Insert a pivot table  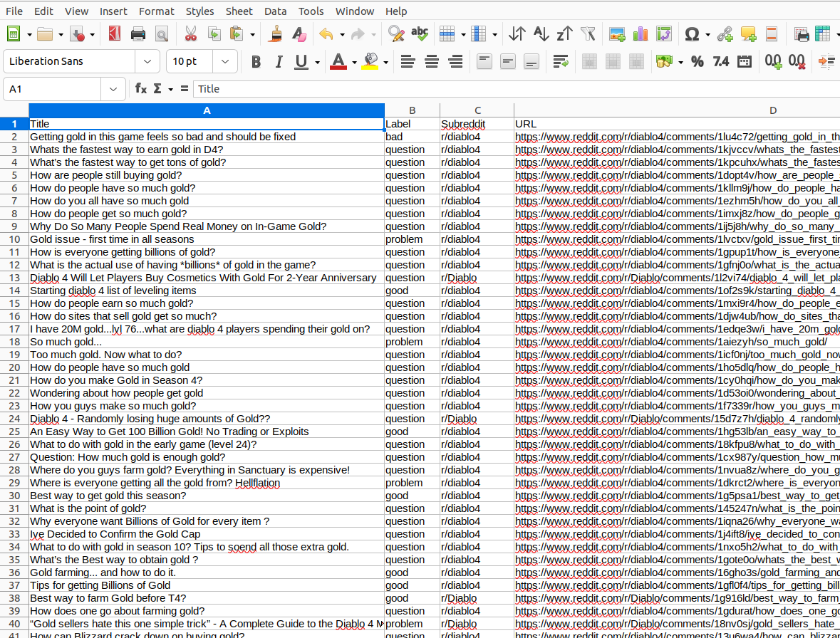665,33
